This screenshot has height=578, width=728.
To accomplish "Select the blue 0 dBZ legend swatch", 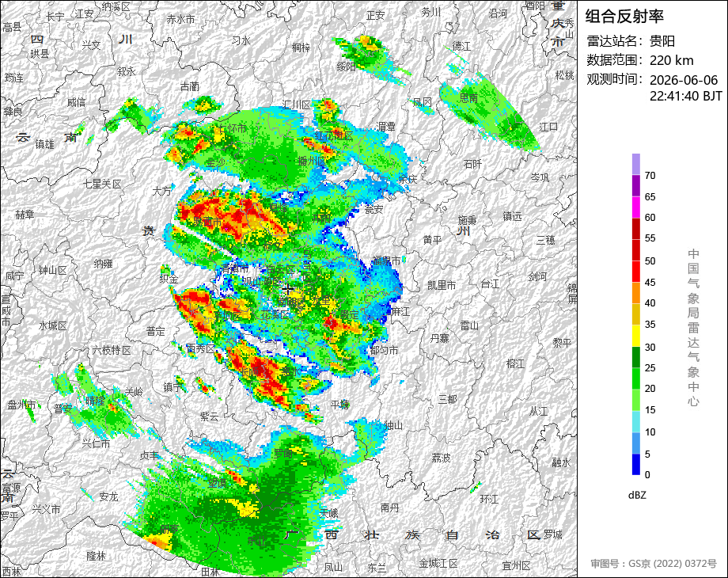I will coord(635,464).
